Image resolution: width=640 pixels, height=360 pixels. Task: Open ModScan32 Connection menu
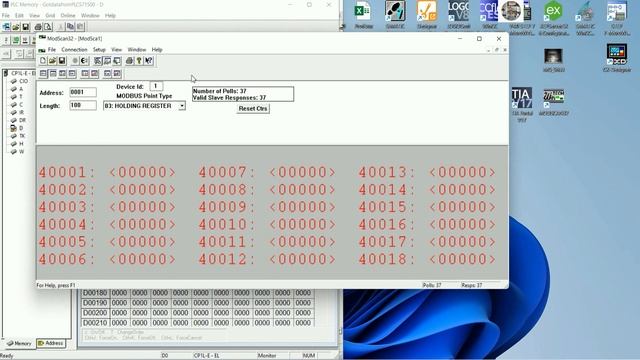point(74,49)
